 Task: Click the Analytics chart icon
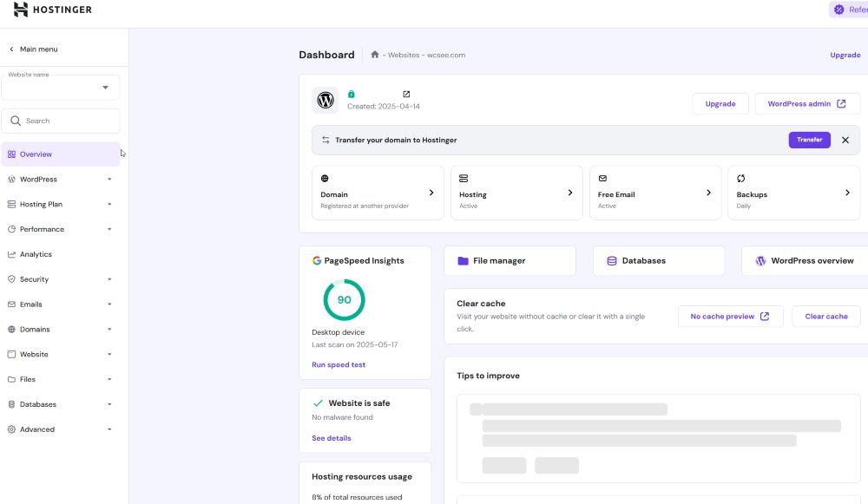11,254
